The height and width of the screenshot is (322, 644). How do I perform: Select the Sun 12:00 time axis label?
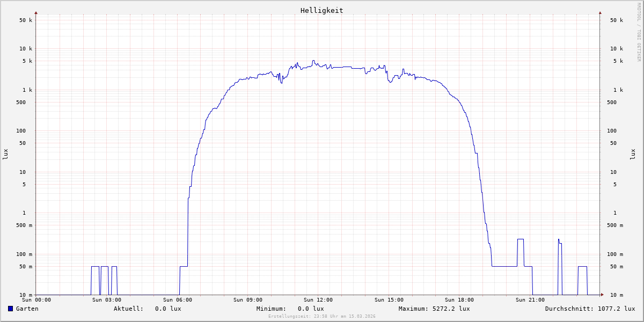(318, 300)
